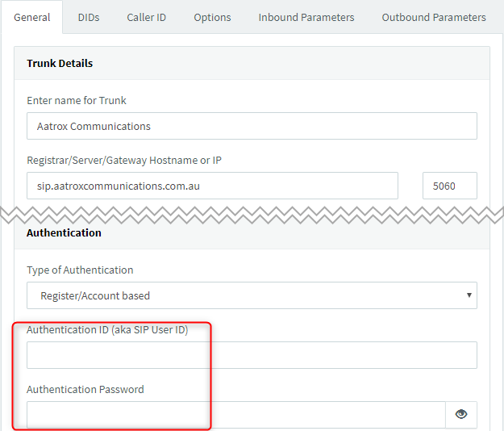The height and width of the screenshot is (431, 504).
Task: Show the authentication password with eye icon
Action: [x=461, y=414]
